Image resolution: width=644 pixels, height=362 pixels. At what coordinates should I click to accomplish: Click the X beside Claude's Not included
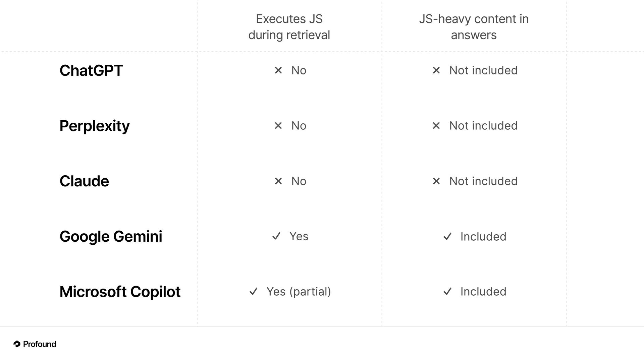[x=436, y=181]
